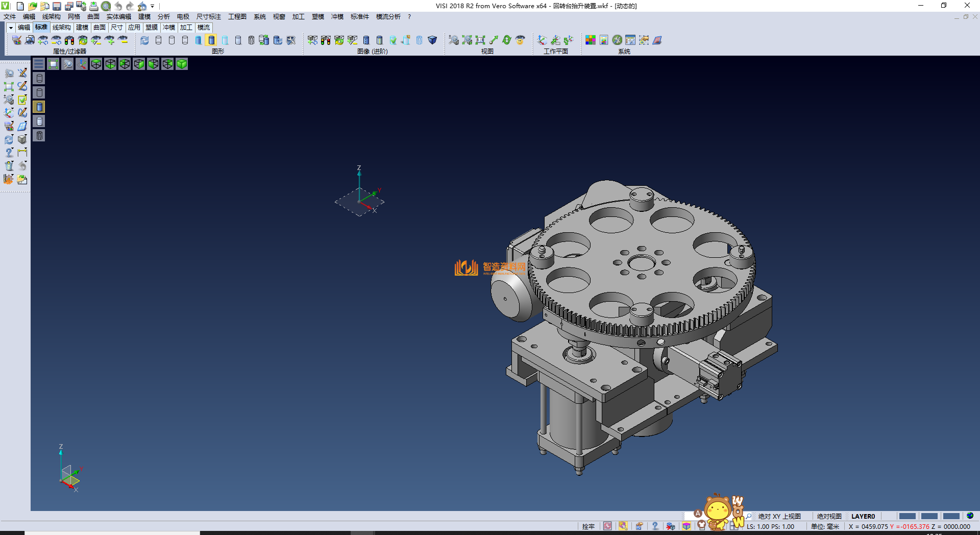Click the Open file icon in quick toolbar
The width and height of the screenshot is (980, 535).
point(32,6)
